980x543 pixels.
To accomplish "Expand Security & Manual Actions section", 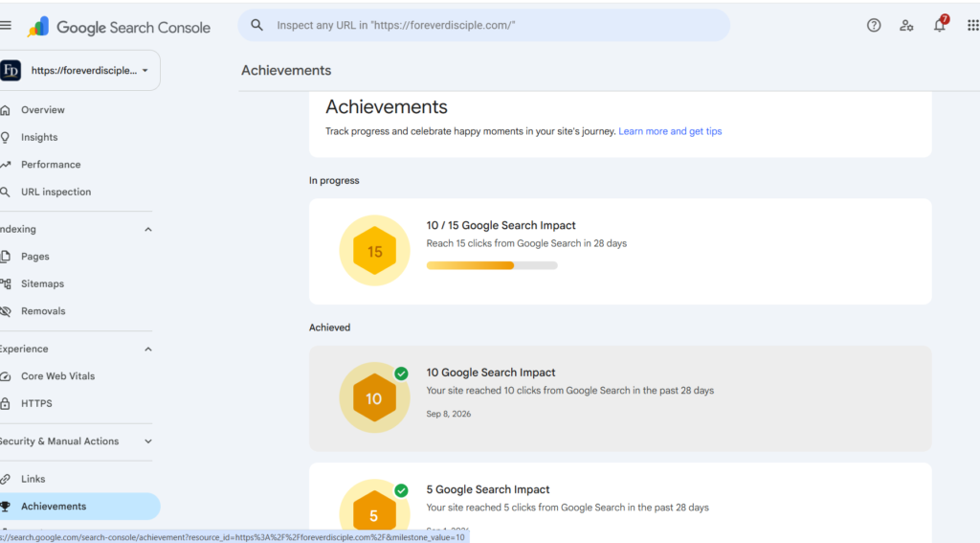I will tap(148, 441).
